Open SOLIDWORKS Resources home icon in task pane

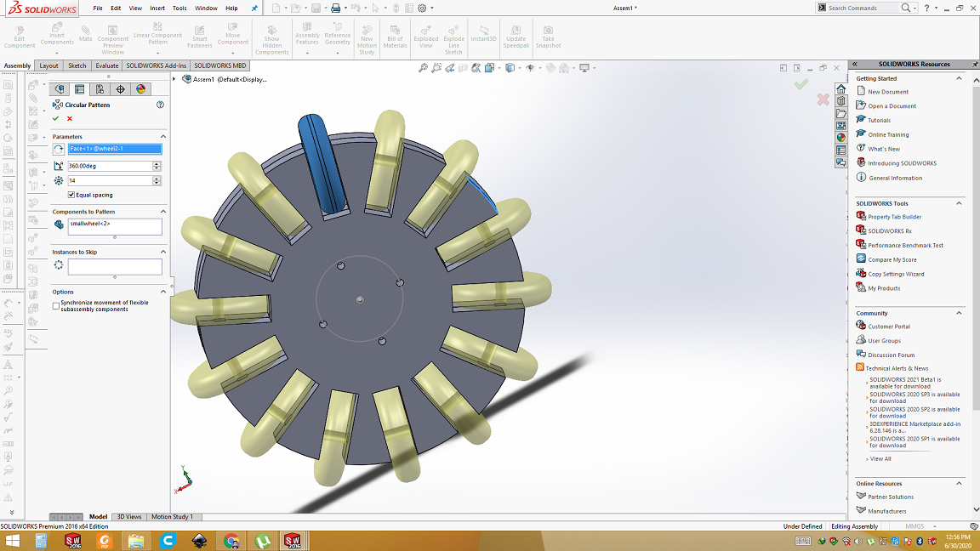841,88
